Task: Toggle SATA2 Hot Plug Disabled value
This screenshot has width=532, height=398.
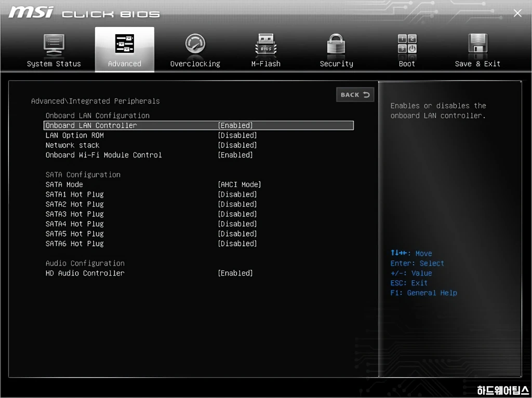Action: click(237, 204)
